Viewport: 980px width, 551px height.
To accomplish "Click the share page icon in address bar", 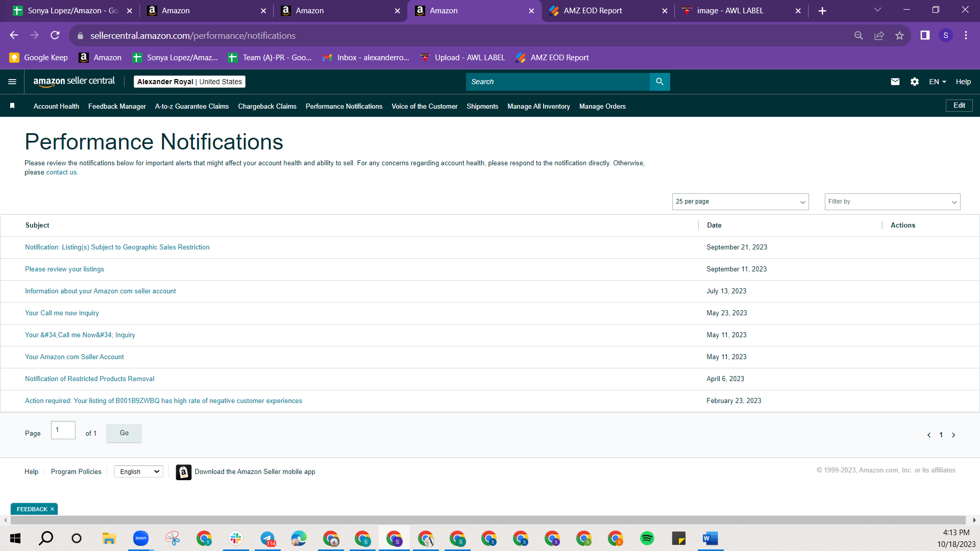I will [879, 35].
